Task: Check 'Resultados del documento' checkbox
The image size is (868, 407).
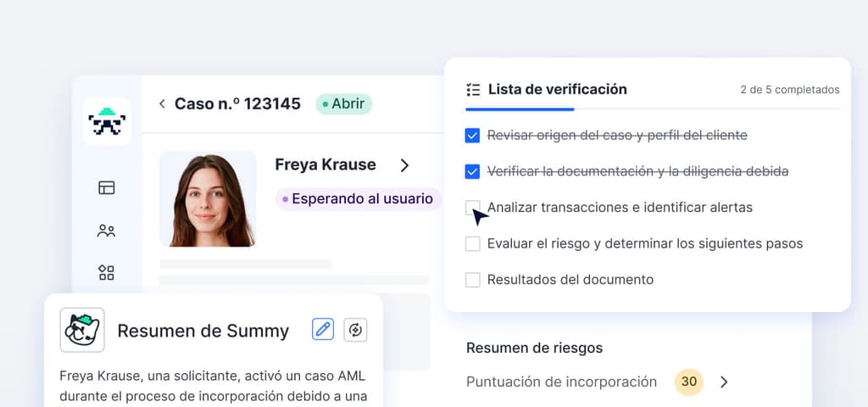Action: [472, 280]
